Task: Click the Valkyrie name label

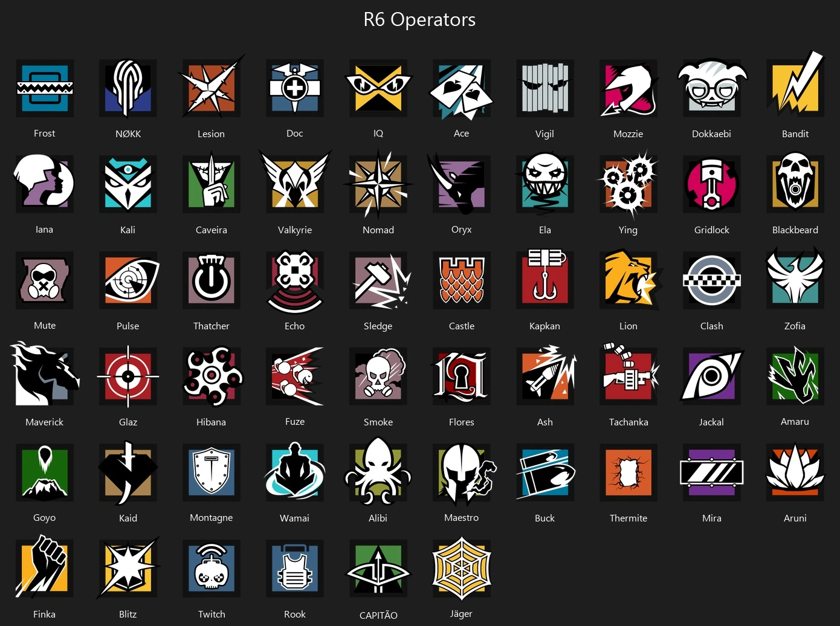Action: coord(295,230)
